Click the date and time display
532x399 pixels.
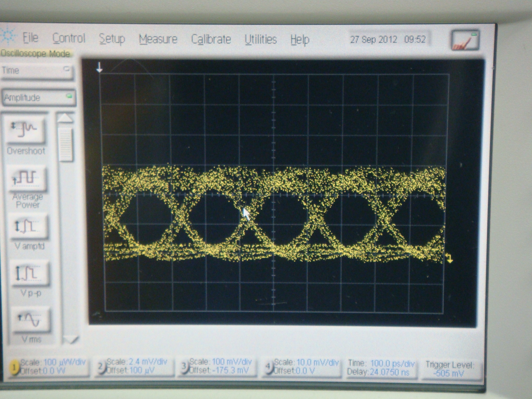pyautogui.click(x=388, y=39)
